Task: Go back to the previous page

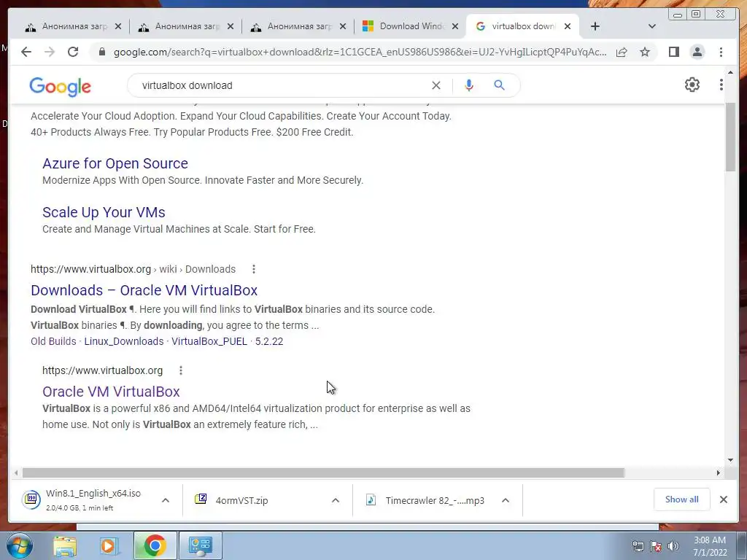Action: click(x=26, y=52)
